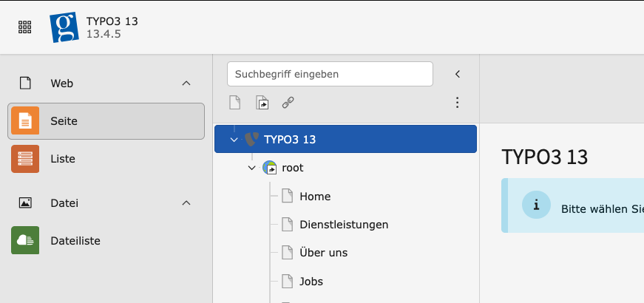Collapse the TYPO3 13 tree node
The image size is (644, 303).
234,140
